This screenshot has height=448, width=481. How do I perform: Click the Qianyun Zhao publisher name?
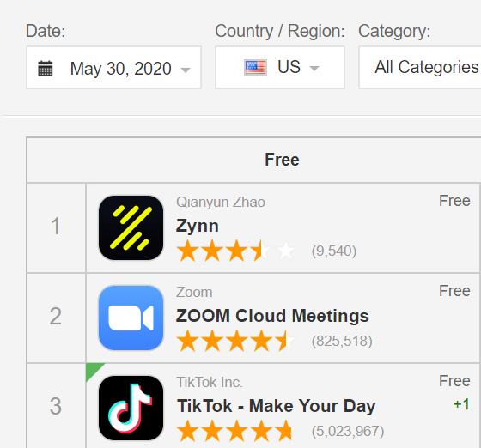pos(221,202)
